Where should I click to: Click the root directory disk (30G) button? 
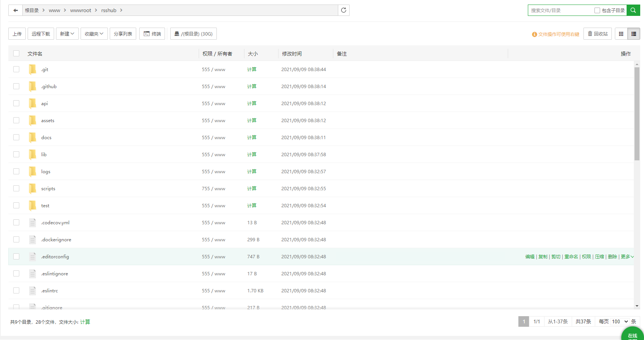(x=193, y=34)
